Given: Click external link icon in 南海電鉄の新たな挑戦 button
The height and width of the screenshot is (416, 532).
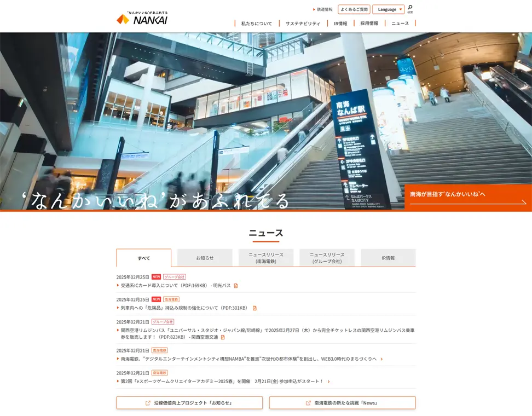Looking at the screenshot, I should click(308, 403).
